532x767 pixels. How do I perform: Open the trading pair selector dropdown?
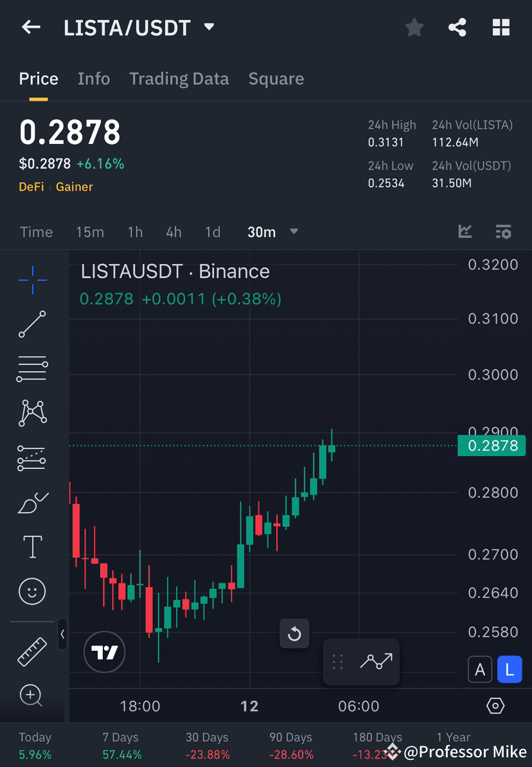coord(209,27)
